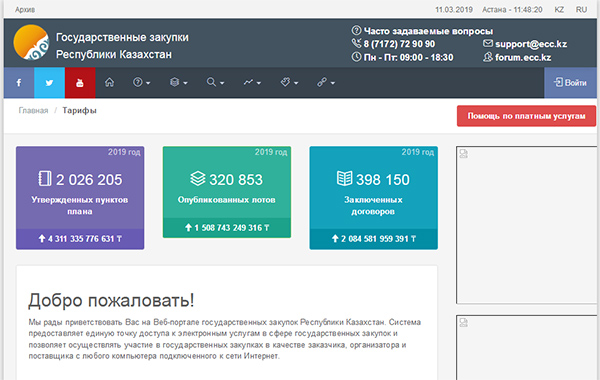600x380 pixels.
Task: Expand the database stack menu
Action: 178,82
